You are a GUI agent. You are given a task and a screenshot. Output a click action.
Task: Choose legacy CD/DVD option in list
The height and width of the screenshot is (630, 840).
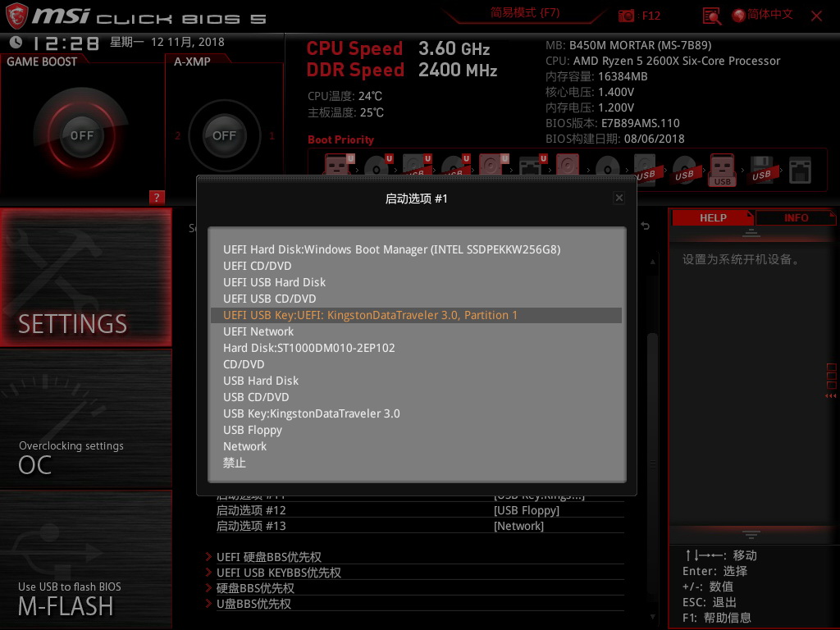416,364
